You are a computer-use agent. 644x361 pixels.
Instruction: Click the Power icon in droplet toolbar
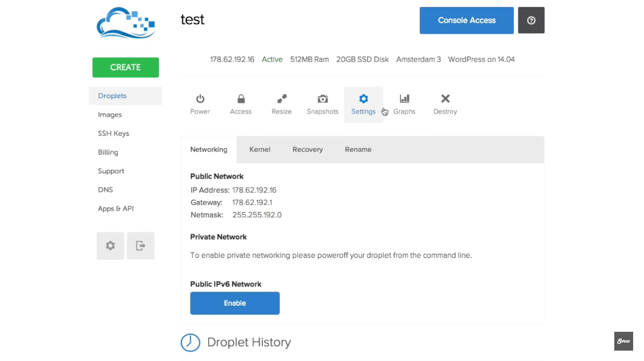tap(200, 99)
